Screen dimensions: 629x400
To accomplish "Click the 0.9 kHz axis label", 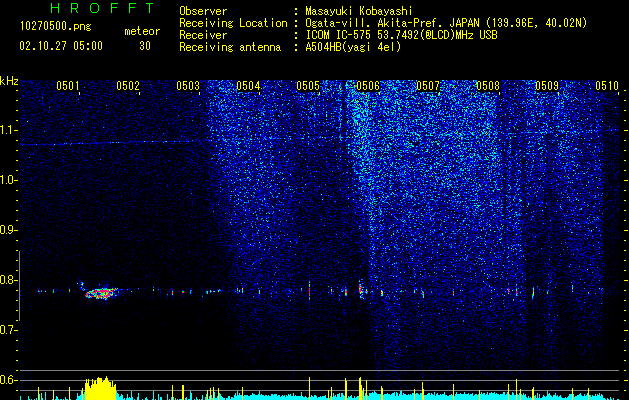I will [x=8, y=230].
